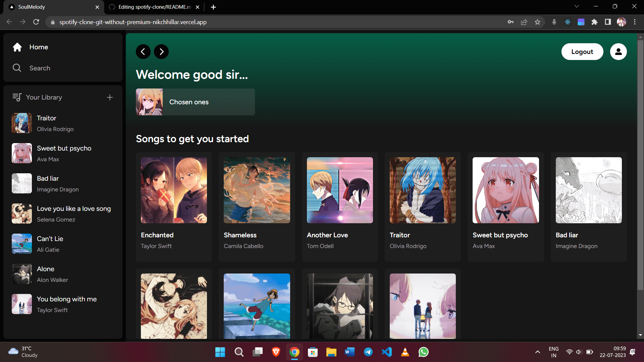Image resolution: width=644 pixels, height=362 pixels.
Task: Expand the tab search dropdown arrow
Action: click(577, 6)
